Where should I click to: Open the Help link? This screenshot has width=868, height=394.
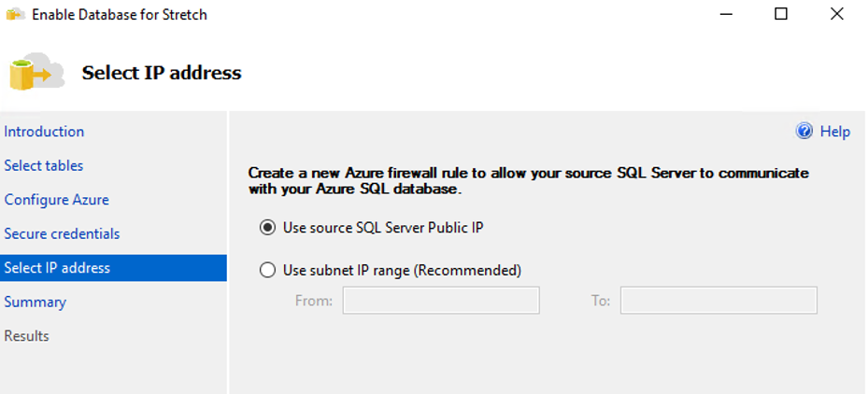[x=834, y=132]
